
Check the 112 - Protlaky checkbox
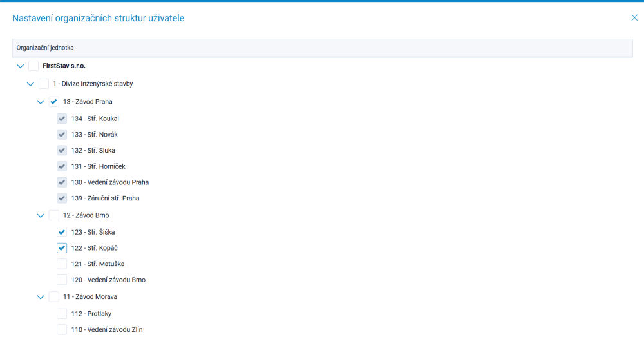click(x=62, y=314)
